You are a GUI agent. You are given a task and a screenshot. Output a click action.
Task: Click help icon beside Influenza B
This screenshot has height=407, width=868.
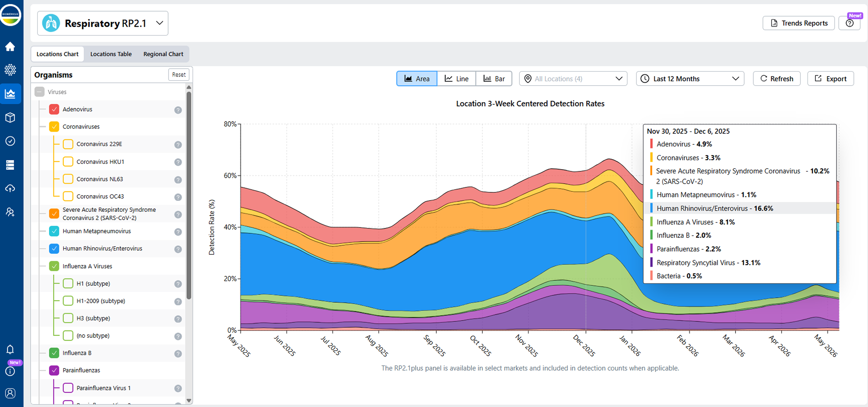pos(178,354)
